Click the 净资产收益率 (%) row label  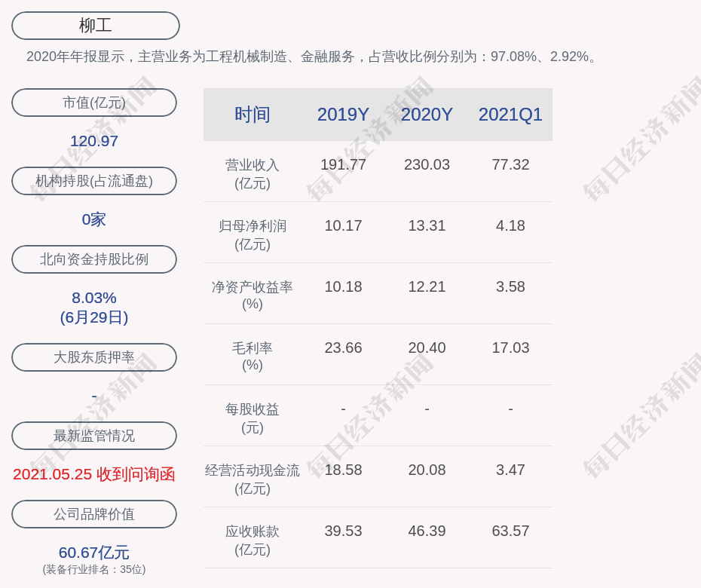point(253,295)
